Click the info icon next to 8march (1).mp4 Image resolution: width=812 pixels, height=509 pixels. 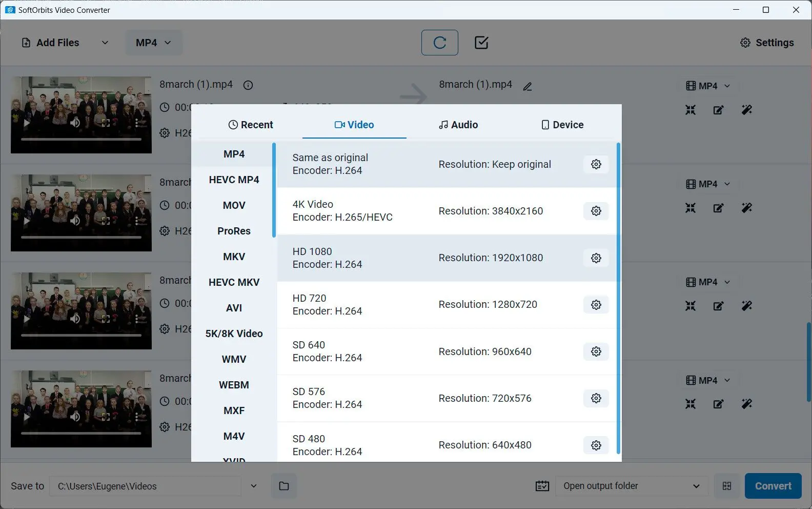click(248, 85)
